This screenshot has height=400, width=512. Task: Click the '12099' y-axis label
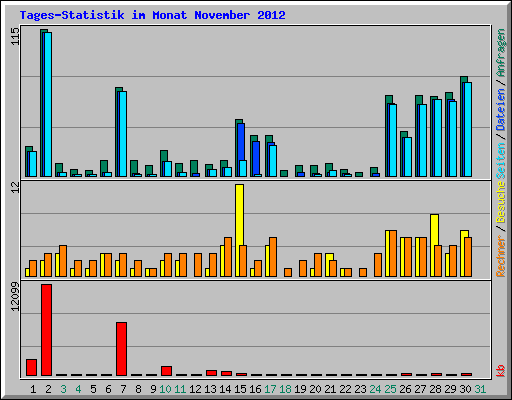point(15,297)
